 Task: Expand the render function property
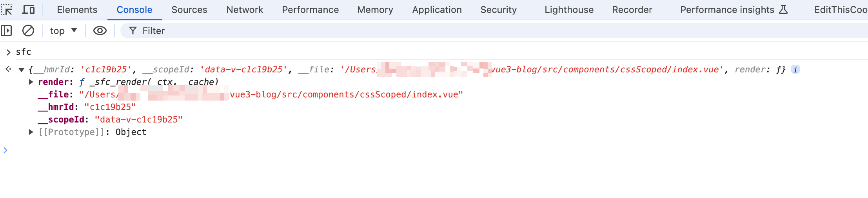(x=31, y=82)
